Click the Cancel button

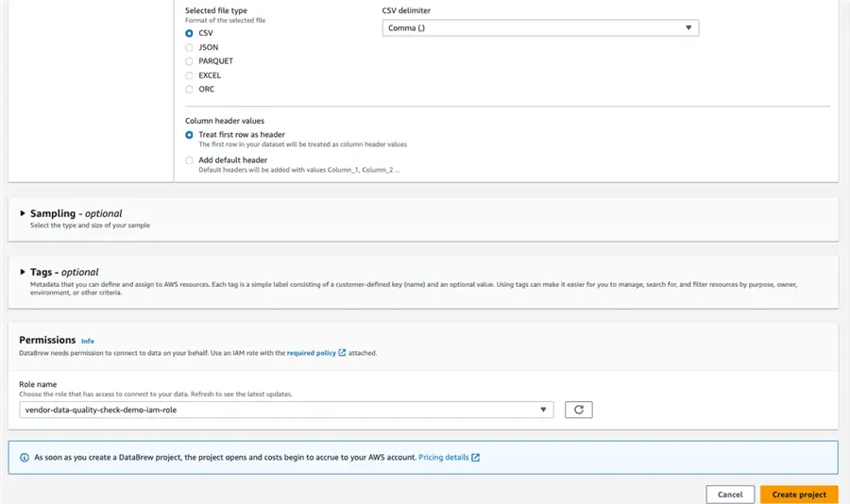coord(730,495)
